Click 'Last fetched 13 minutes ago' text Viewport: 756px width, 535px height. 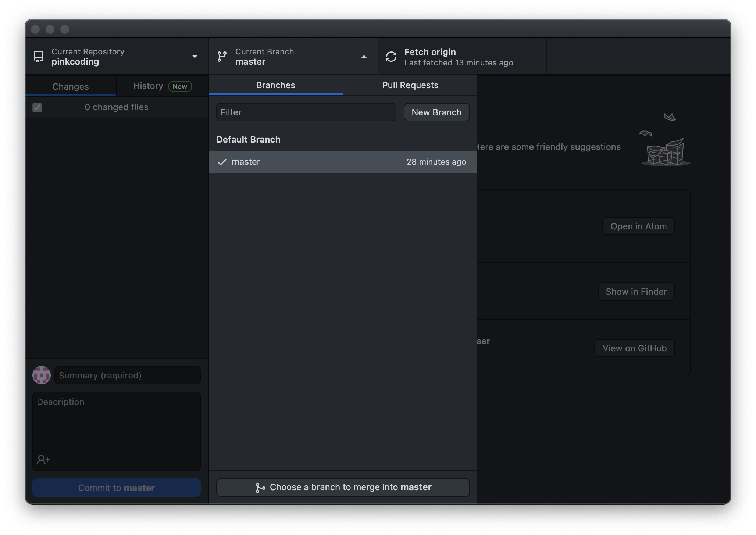pos(459,62)
